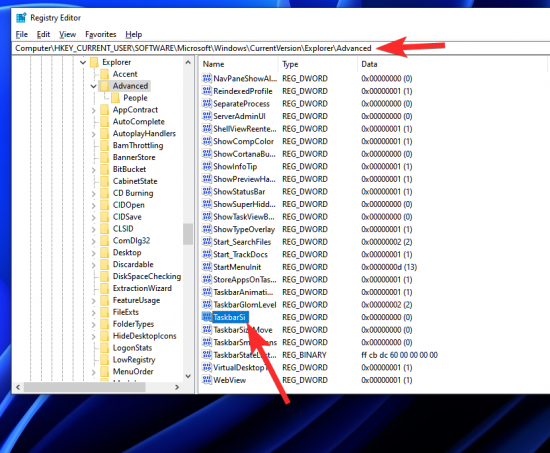Select the MenuOrder key
The width and height of the screenshot is (550, 453).
coord(133,372)
